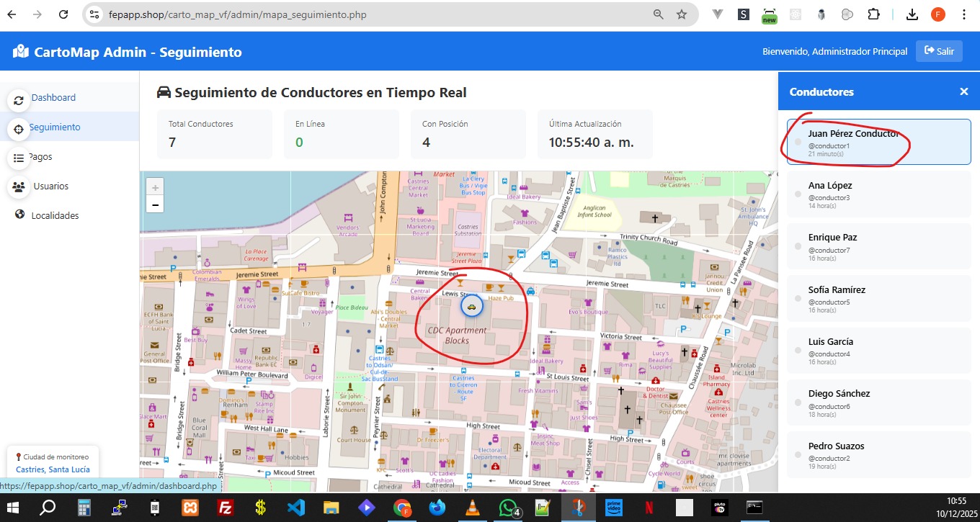Open WhatsApp from the taskbar
Screen dimensions: 980x522
pos(509,508)
